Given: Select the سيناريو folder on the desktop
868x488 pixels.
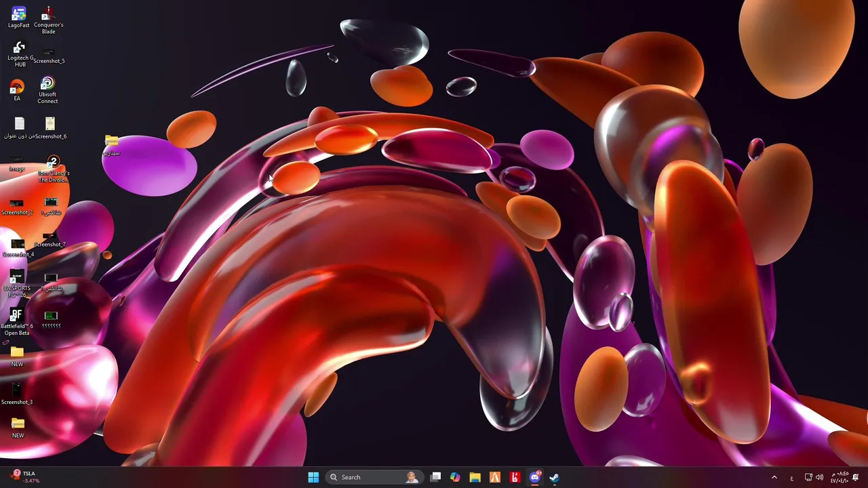Looking at the screenshot, I should tap(112, 146).
